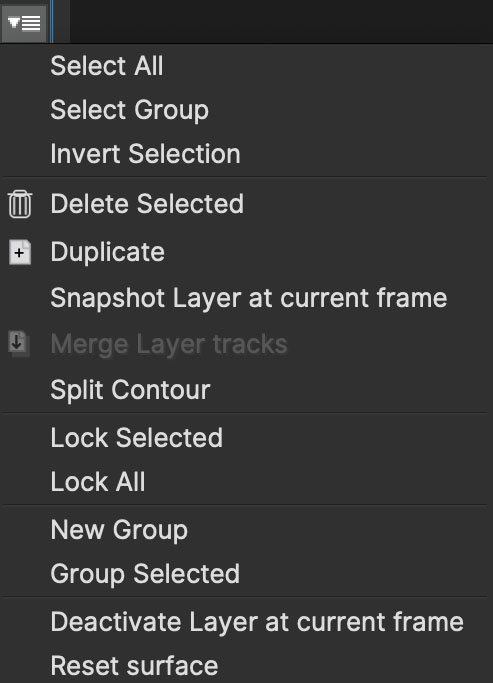The width and height of the screenshot is (493, 683).
Task: Choose Deactivate Layer at current frame
Action: click(257, 622)
